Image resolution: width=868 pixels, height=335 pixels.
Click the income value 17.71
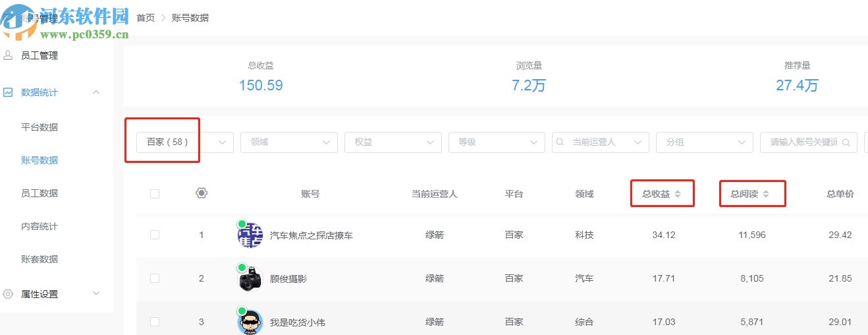tap(664, 278)
